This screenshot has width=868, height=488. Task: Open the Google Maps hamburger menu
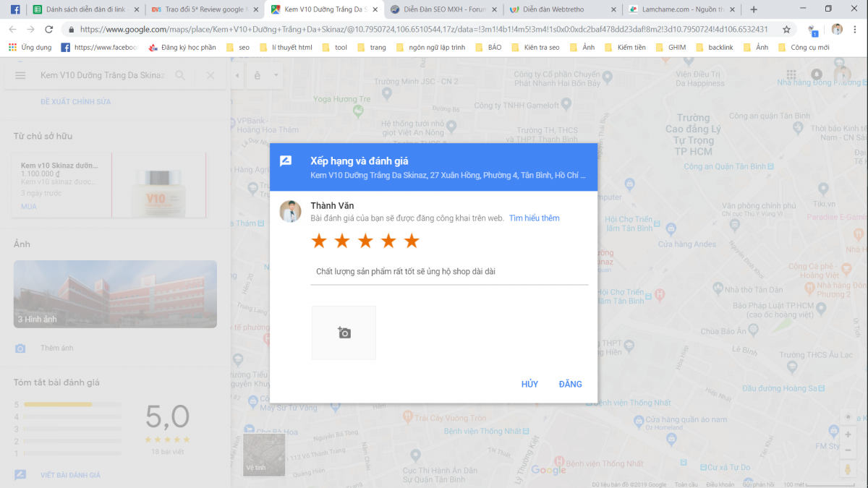coord(20,76)
